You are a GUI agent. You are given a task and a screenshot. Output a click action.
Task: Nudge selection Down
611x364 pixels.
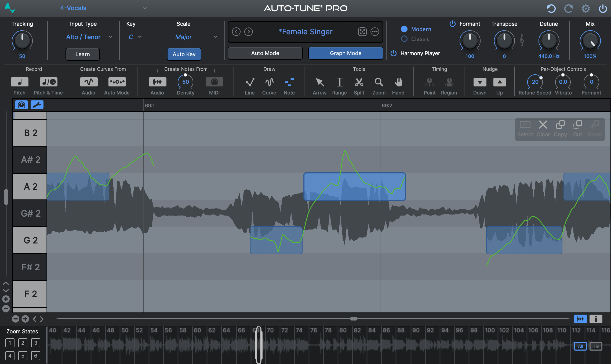[480, 82]
